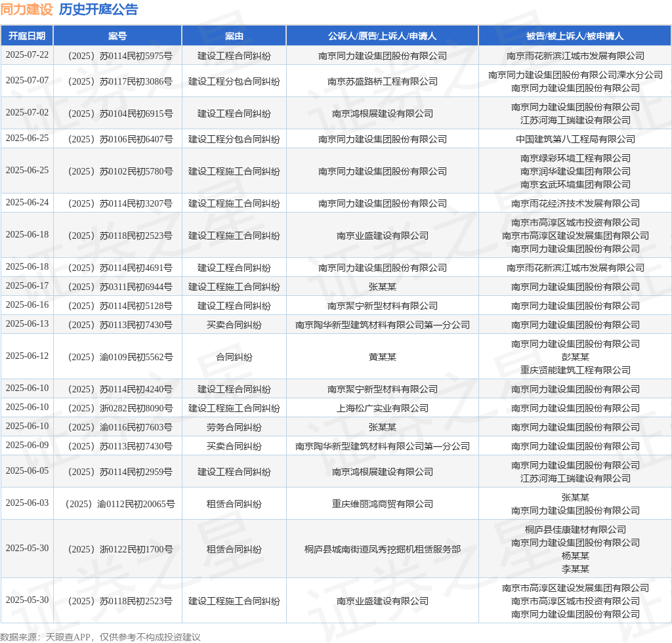Click plaintiff 桐庐县城南街道凤秀挖掘机租赁服务部
Viewport: 672px width, 643px height.
click(x=383, y=549)
